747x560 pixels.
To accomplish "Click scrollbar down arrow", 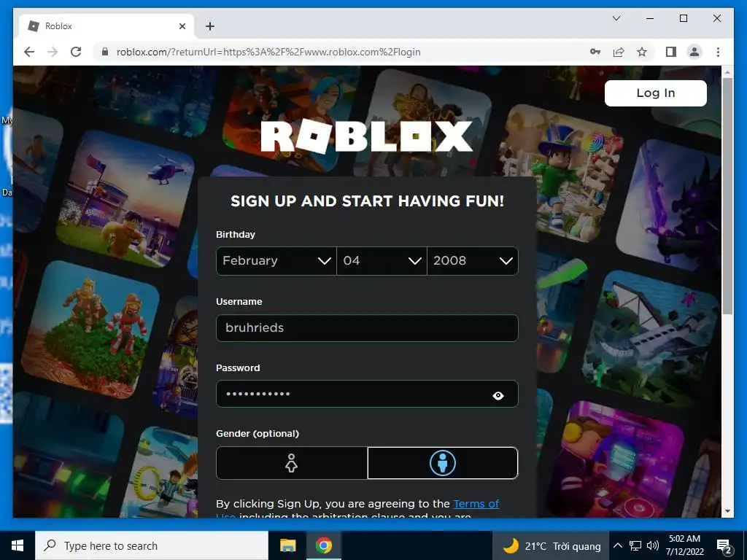I will coord(727,511).
